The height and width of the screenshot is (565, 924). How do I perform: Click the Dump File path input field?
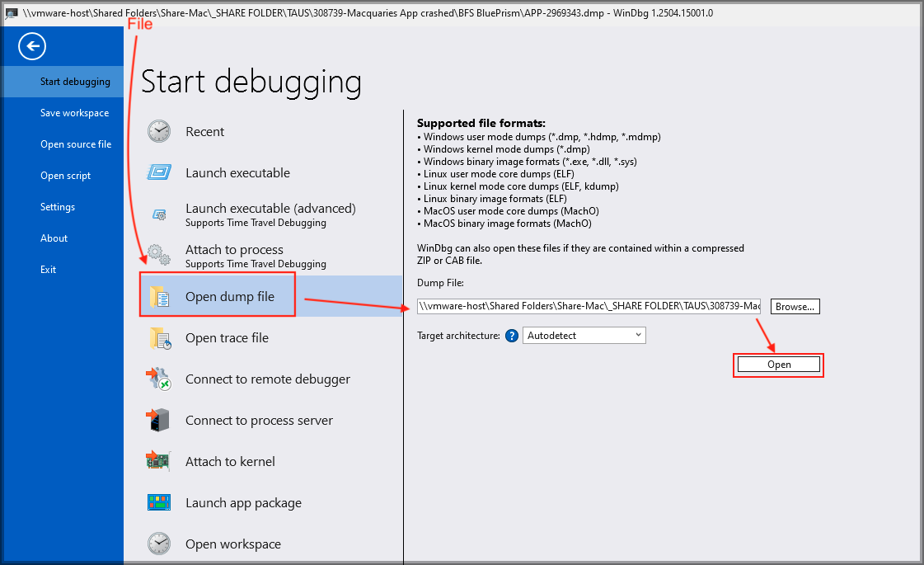[589, 306]
